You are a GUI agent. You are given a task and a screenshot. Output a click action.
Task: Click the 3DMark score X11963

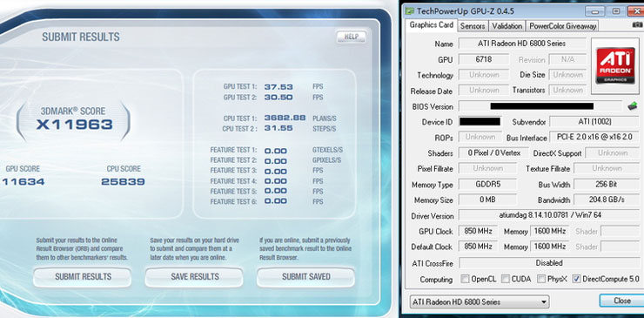pyautogui.click(x=74, y=125)
